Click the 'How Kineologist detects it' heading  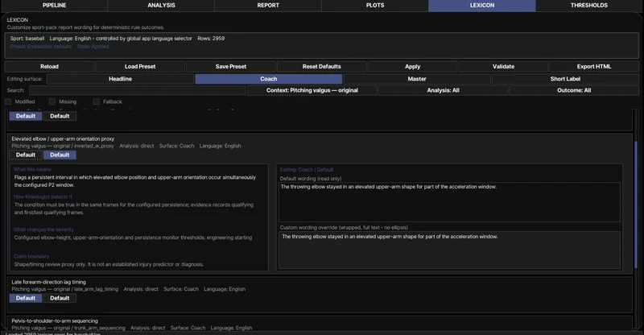[x=43, y=196]
